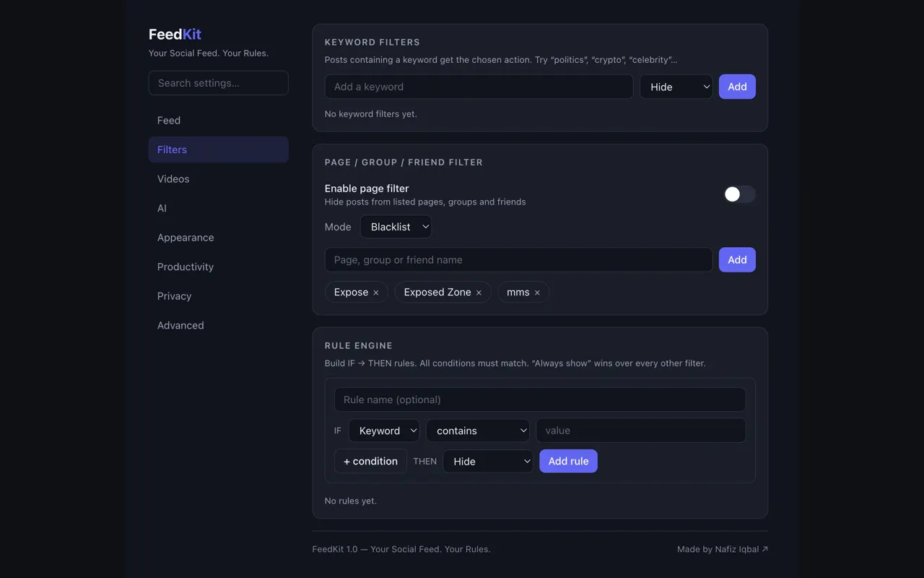Viewport: 924px width, 578px height.
Task: Click the Exposed Zone chip label
Action: click(437, 293)
